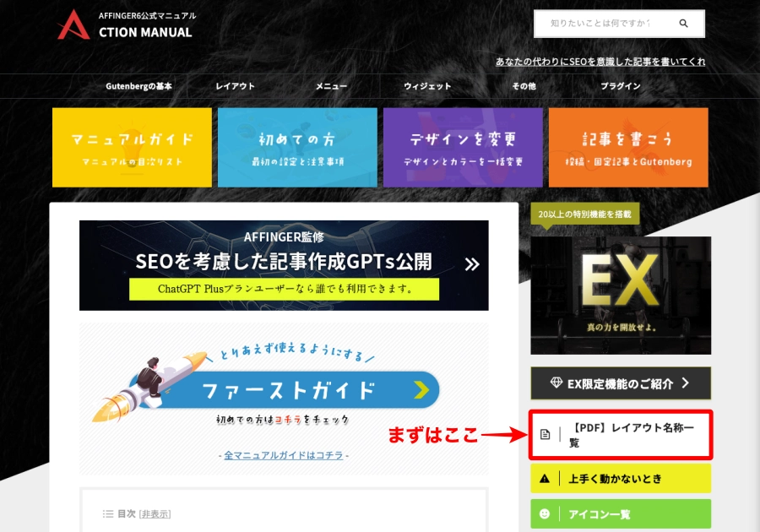760x532 pixels.
Task: Open the 上手く動かないとき button
Action: click(621, 479)
